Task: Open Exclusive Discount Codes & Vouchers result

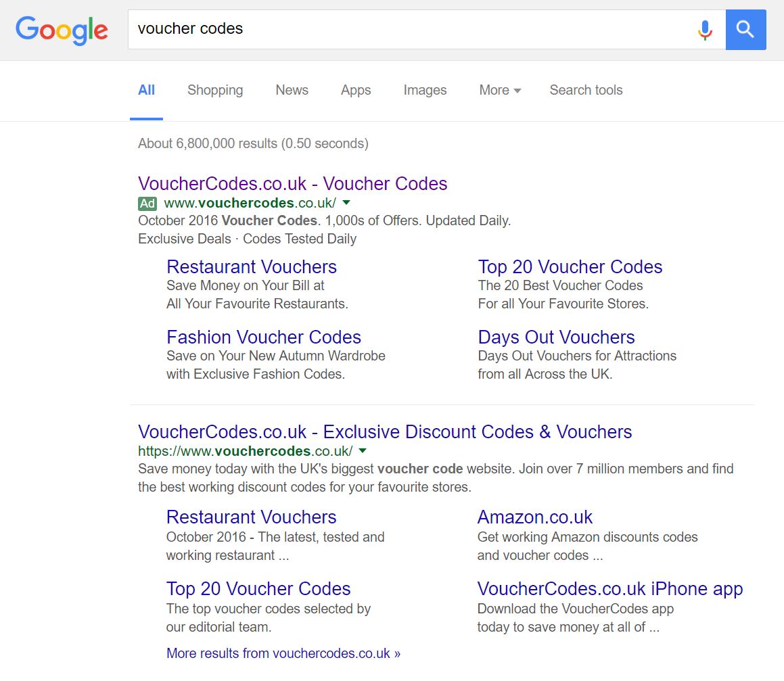Action: 385,432
